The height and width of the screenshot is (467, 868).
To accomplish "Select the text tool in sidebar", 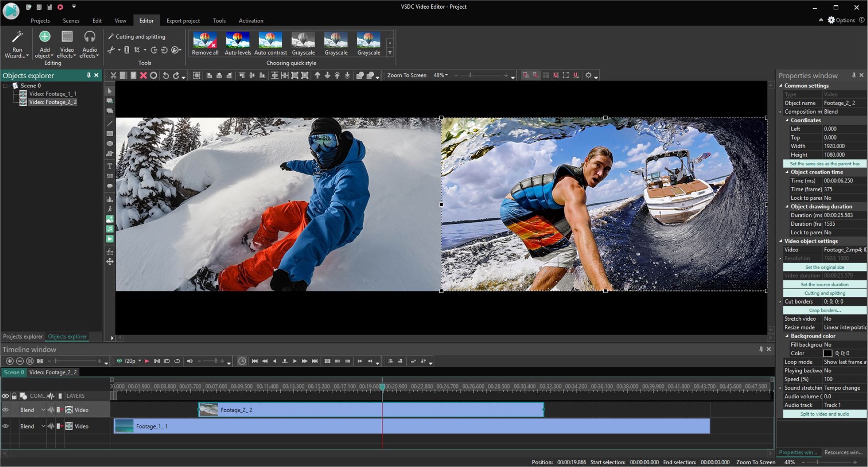I will pos(110,165).
